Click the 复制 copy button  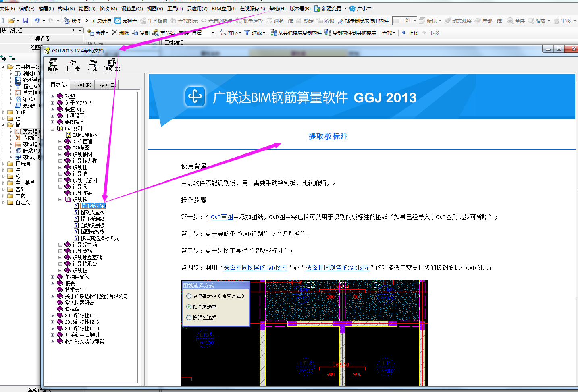(x=141, y=33)
